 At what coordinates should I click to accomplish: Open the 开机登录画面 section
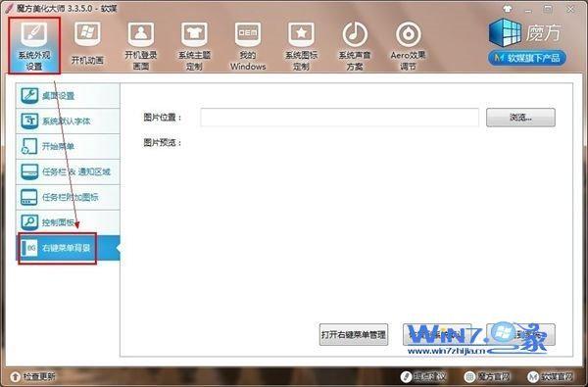(140, 45)
